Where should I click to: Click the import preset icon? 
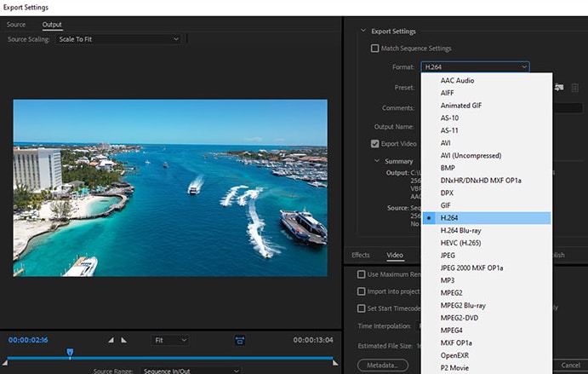click(x=559, y=88)
